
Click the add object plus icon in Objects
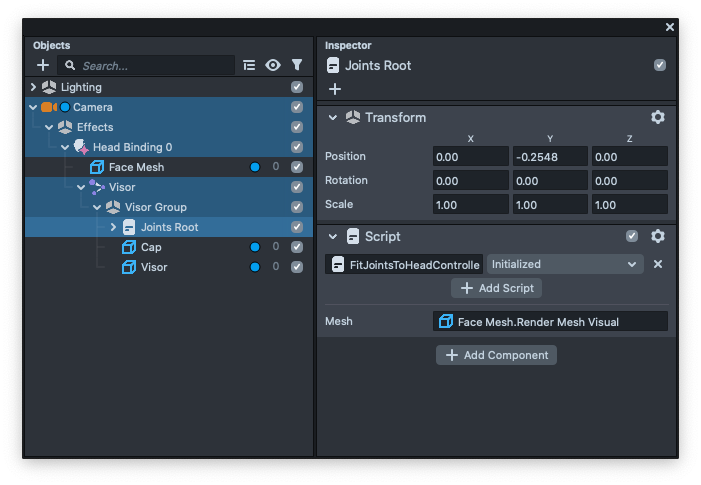click(x=43, y=65)
